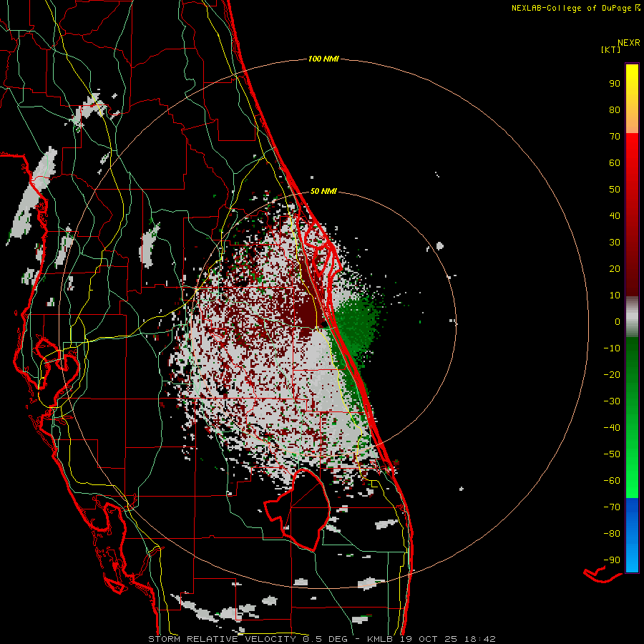Click the -80 value on the velocity scale
The image size is (644, 644).
pos(612,534)
